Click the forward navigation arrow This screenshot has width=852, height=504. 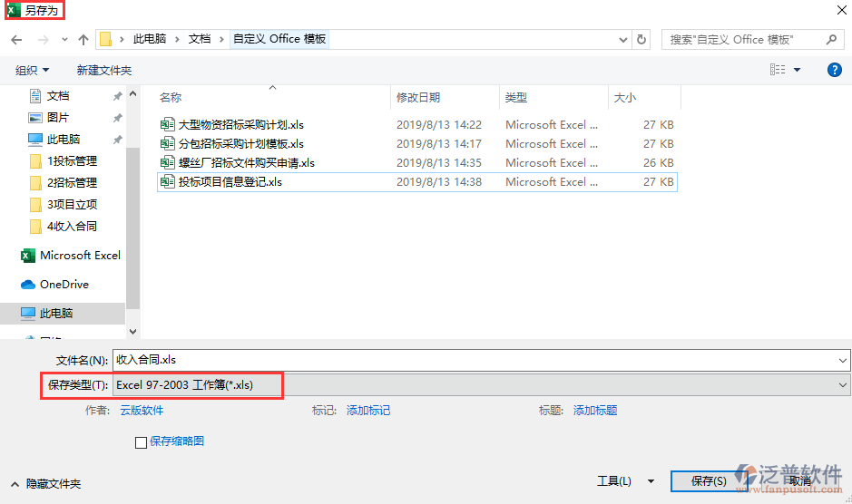[44, 40]
